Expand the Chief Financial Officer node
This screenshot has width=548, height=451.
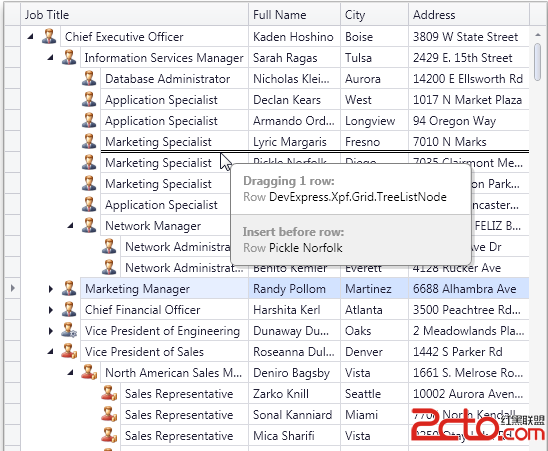[51, 310]
